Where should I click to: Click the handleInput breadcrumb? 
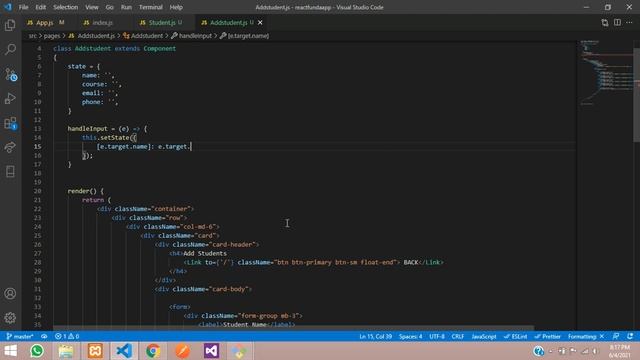pyautogui.click(x=191, y=36)
